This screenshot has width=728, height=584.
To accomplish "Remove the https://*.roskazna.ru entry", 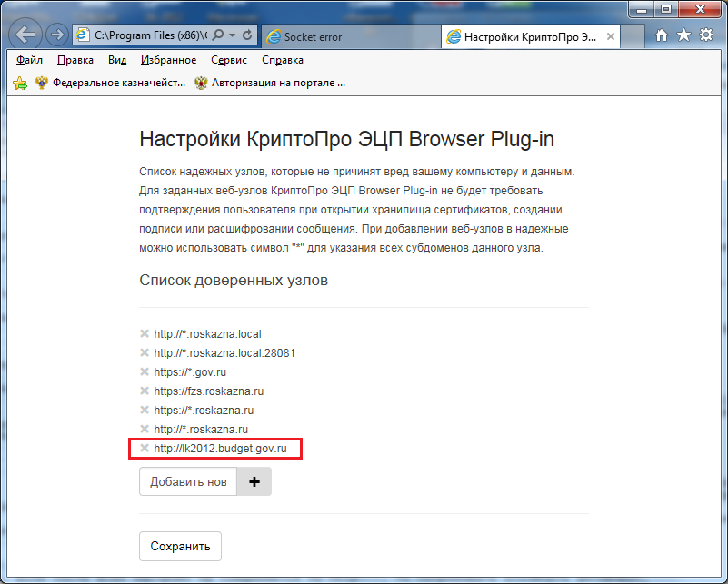I will pos(145,410).
